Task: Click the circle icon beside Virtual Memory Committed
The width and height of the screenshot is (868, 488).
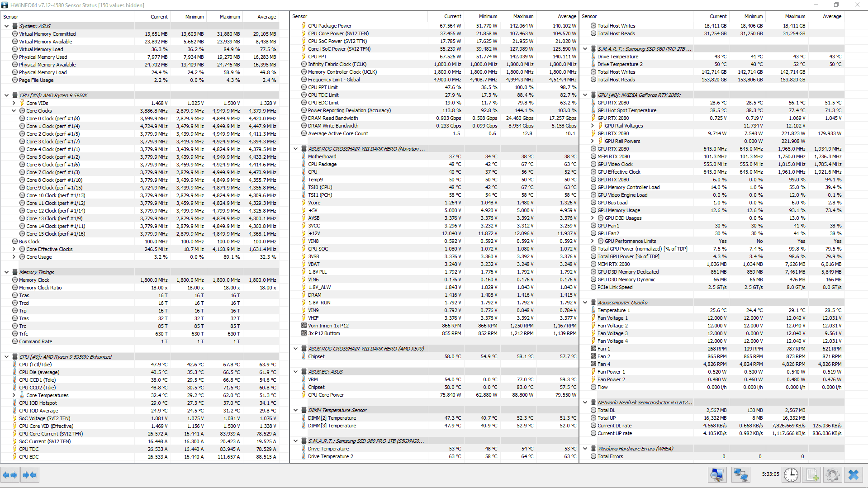Action: tap(15, 34)
